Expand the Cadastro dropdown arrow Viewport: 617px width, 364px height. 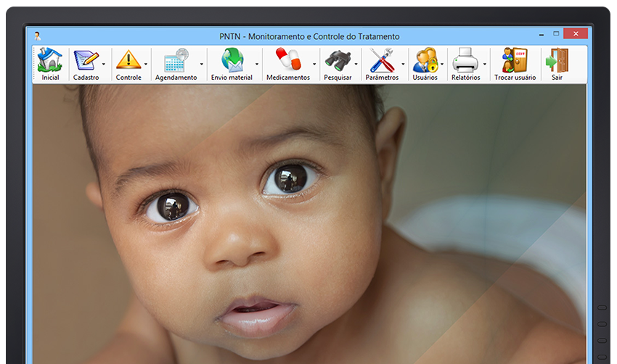[104, 65]
